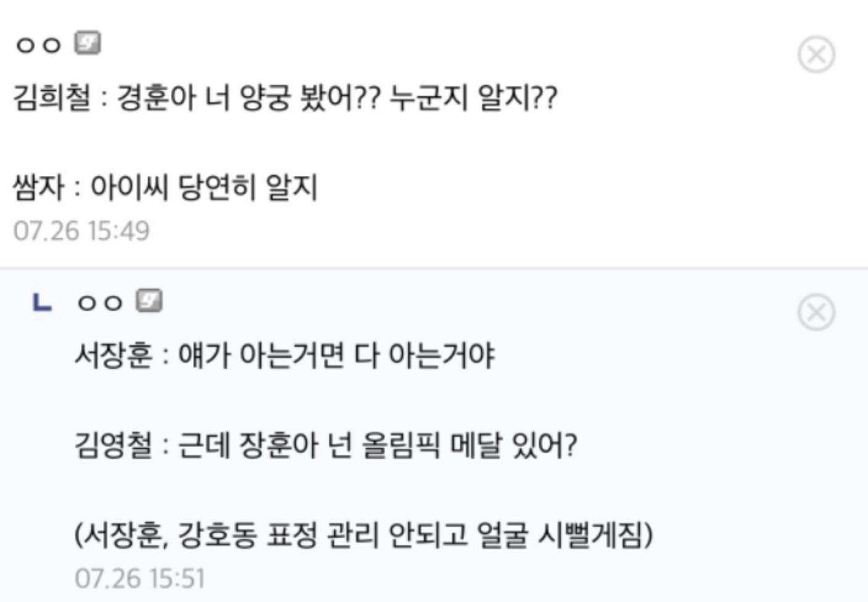Click the speaker name 김희철 in the top comment

coord(52,97)
